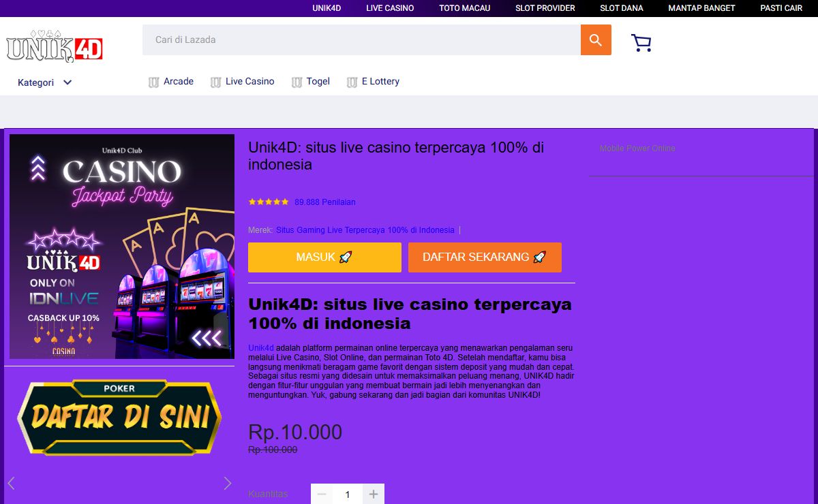Click the five-star rating icons

click(x=269, y=202)
